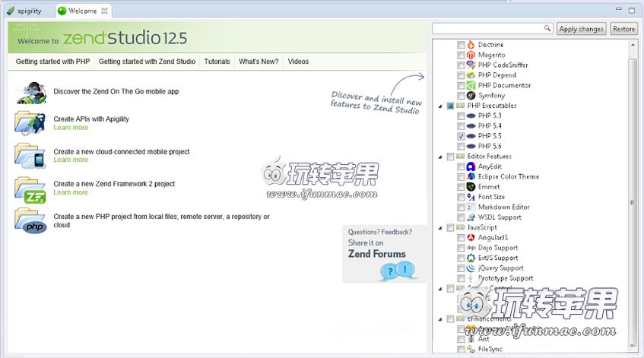Open the Tutorials tab
The height and width of the screenshot is (358, 644).
coord(217,62)
